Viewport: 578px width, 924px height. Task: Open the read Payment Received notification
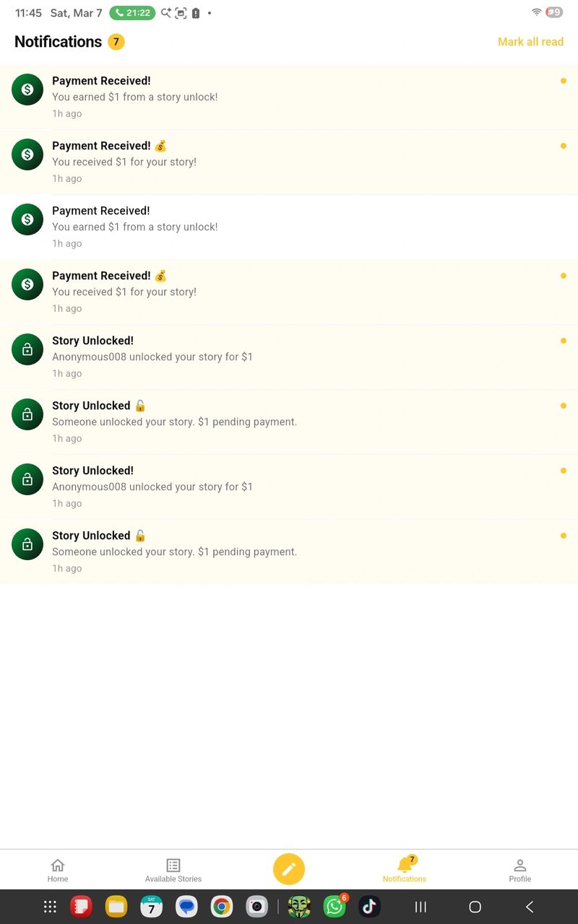pyautogui.click(x=289, y=227)
